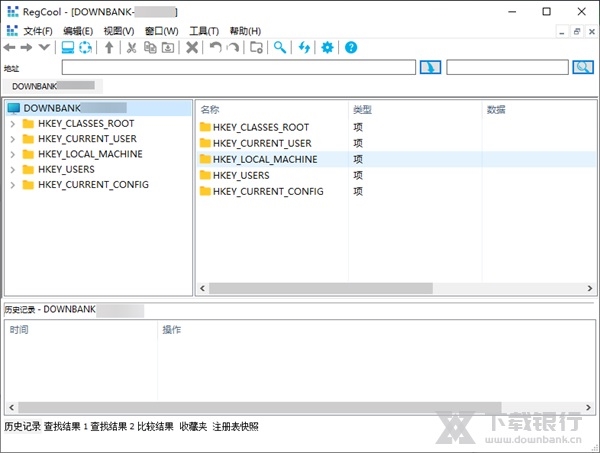Click the quick search input field

(x=507, y=67)
